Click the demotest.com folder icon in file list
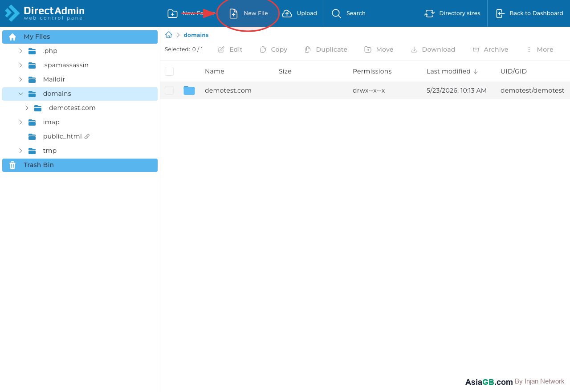 (189, 90)
